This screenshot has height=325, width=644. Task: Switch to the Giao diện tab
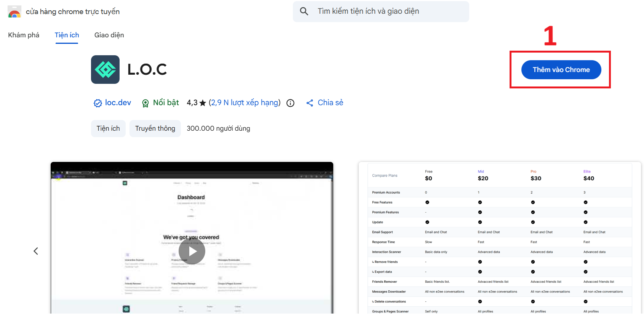pyautogui.click(x=109, y=35)
